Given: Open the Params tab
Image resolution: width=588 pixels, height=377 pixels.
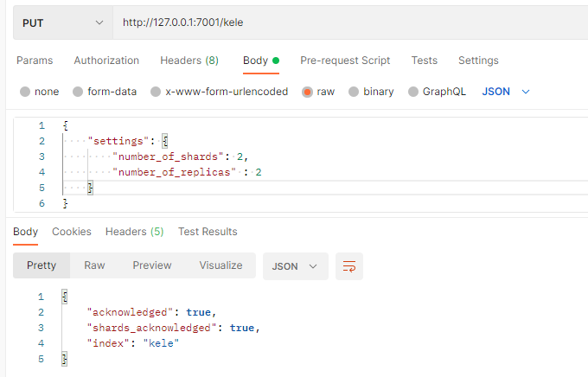Looking at the screenshot, I should (35, 61).
